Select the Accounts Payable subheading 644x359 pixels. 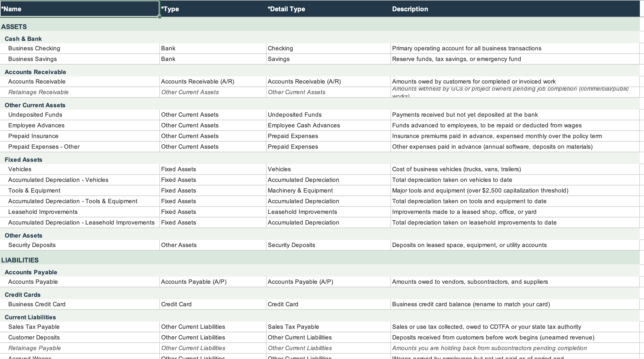[x=31, y=272]
